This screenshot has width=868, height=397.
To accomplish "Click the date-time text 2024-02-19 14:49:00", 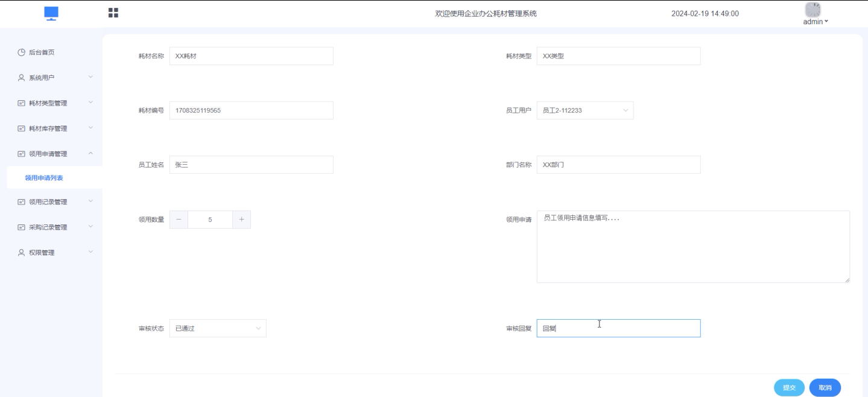I will click(705, 14).
